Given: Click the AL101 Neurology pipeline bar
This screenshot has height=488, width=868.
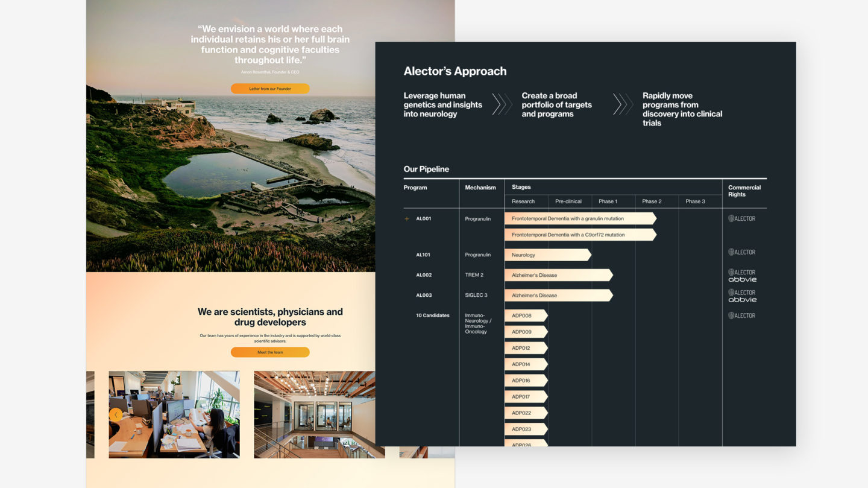Looking at the screenshot, I should 547,255.
